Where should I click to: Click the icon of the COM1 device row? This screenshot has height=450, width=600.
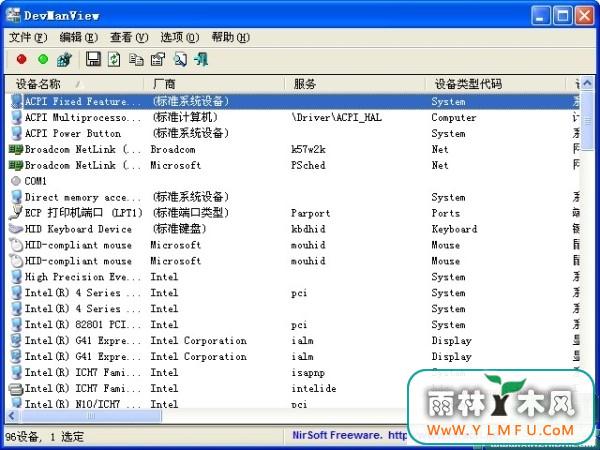click(16, 181)
